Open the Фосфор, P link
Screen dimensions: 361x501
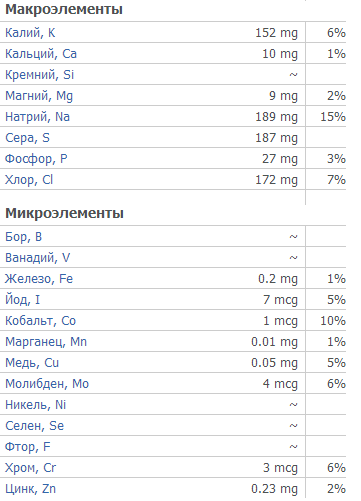click(x=36, y=159)
